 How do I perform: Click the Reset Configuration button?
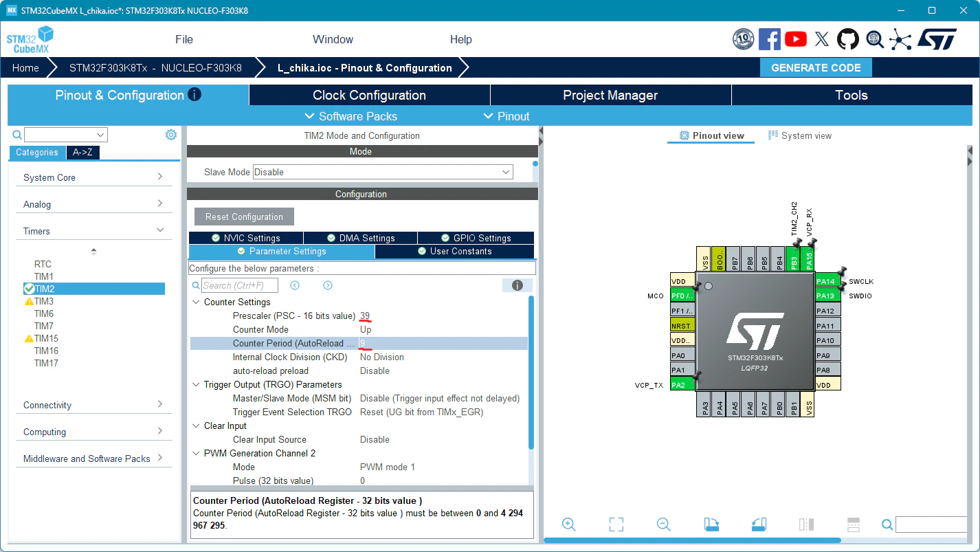pyautogui.click(x=244, y=217)
